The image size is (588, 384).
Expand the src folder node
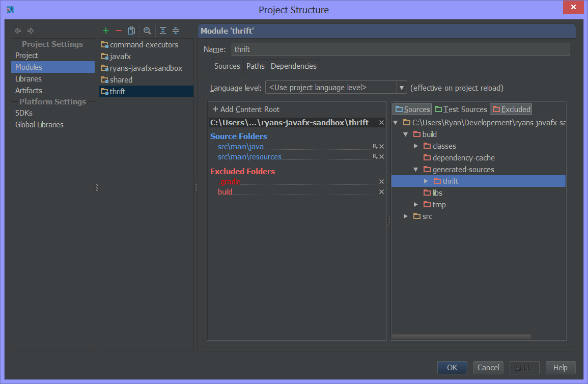(405, 216)
